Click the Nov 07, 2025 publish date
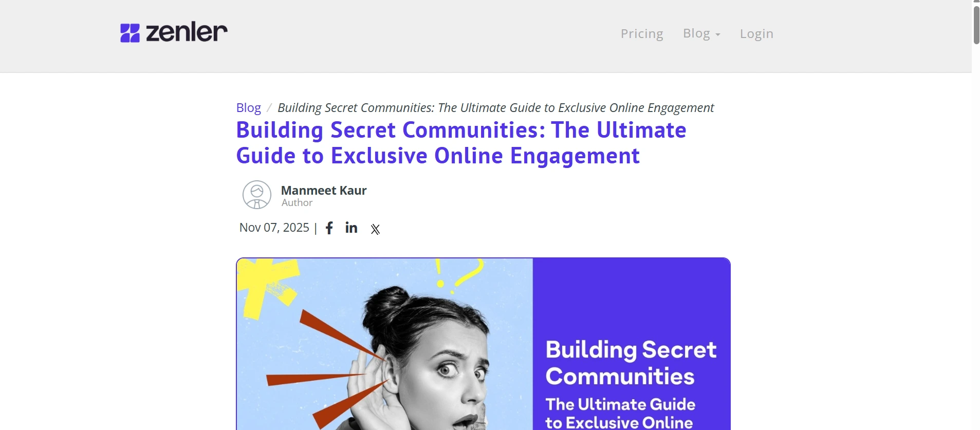This screenshot has height=430, width=980. [274, 228]
